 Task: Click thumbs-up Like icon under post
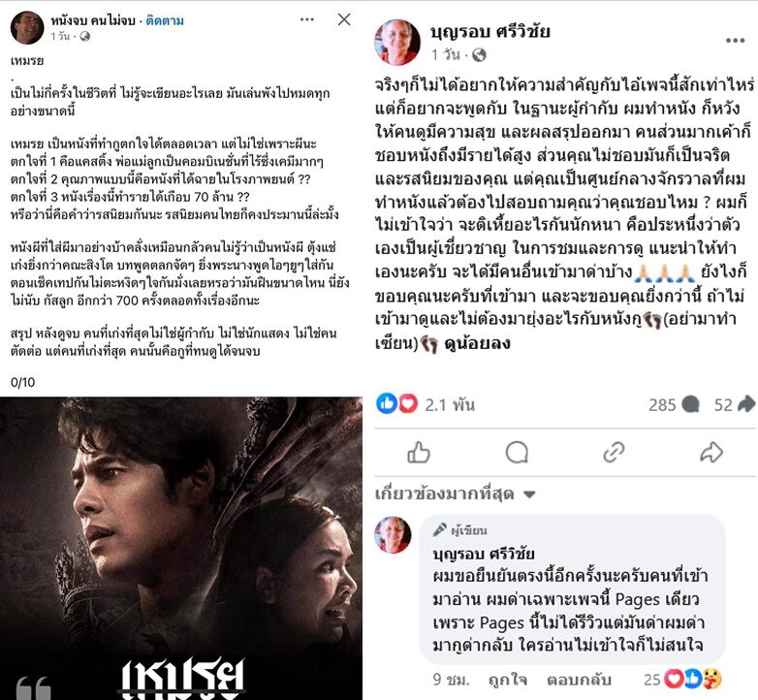click(x=419, y=453)
